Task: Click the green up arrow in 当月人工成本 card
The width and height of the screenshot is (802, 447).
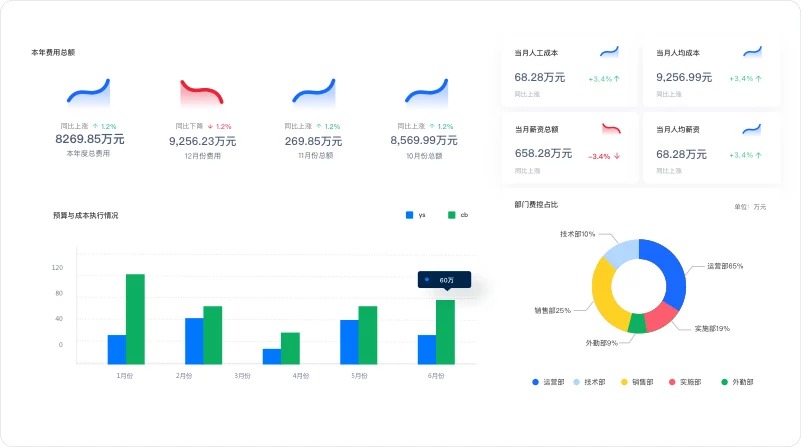Action: click(616, 79)
